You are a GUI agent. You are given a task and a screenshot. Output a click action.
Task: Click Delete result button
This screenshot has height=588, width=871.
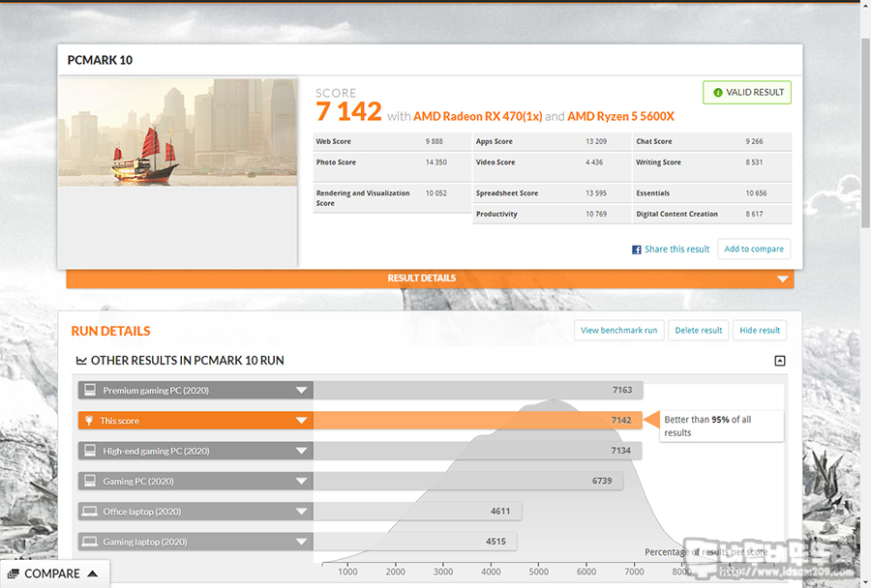point(698,331)
